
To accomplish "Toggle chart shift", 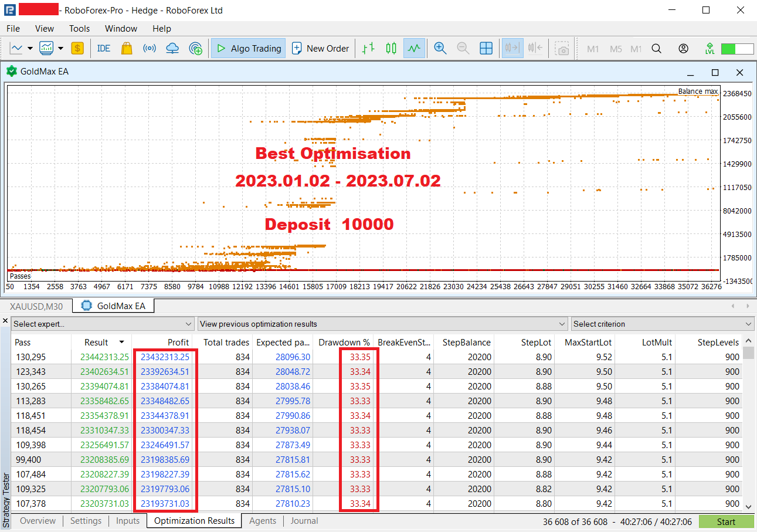I will pyautogui.click(x=535, y=48).
